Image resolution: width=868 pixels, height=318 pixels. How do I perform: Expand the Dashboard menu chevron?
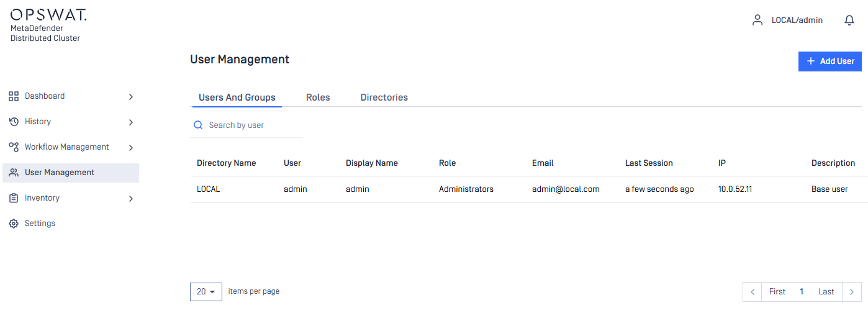130,97
